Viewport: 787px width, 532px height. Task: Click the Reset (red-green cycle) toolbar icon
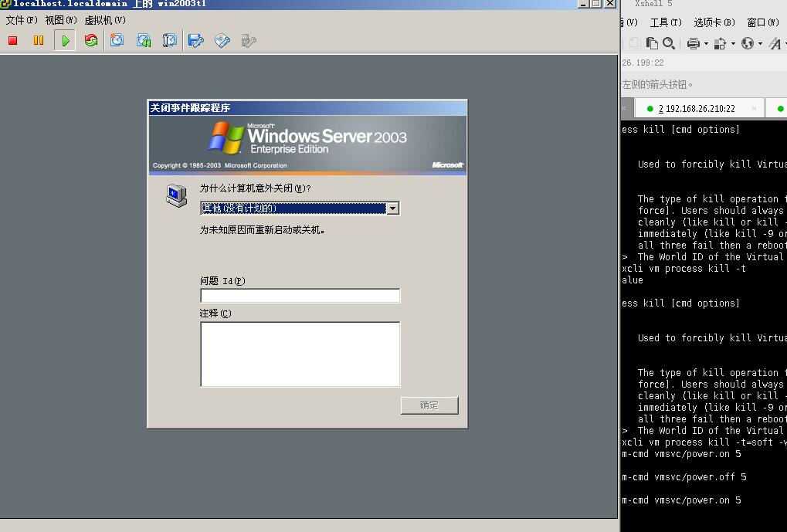point(91,41)
